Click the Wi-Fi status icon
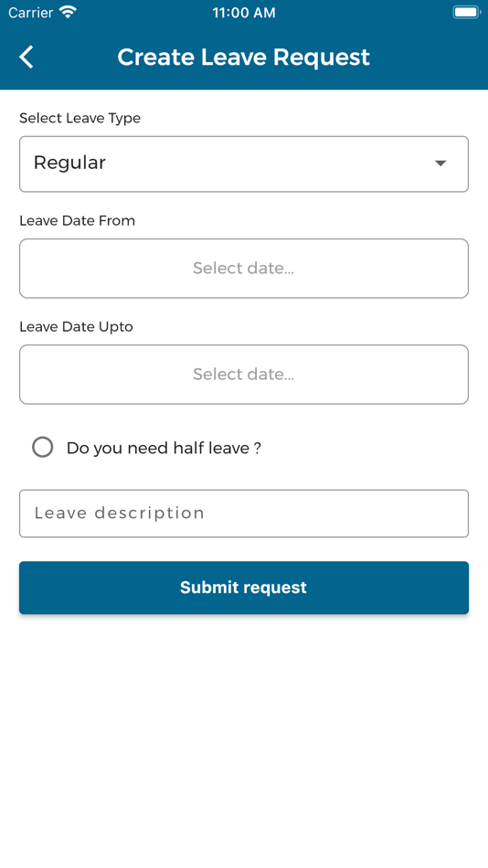The height and width of the screenshot is (868, 488). point(69,12)
